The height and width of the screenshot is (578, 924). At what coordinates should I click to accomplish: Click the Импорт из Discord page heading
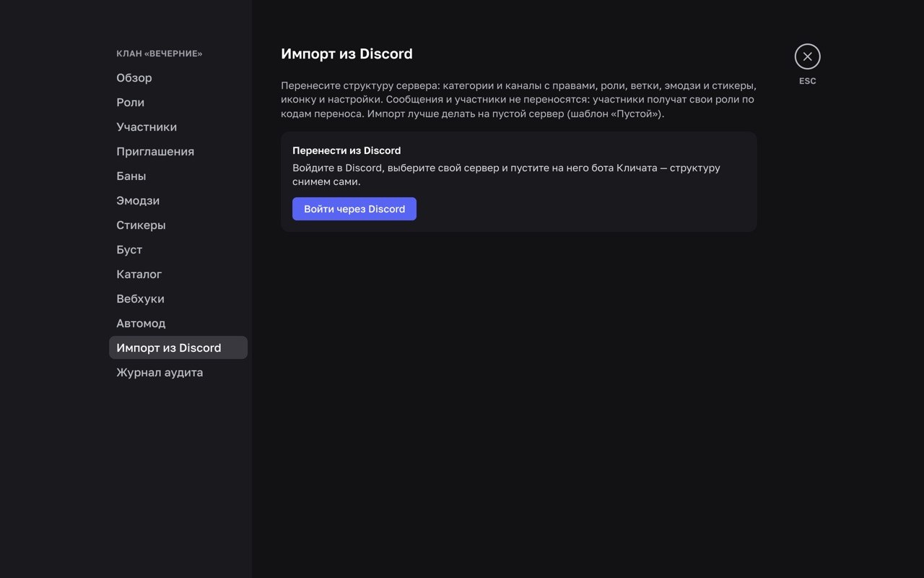pos(346,53)
